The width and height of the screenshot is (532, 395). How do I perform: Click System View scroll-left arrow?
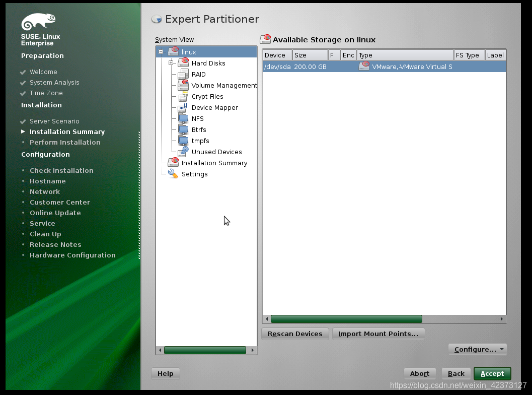coord(160,350)
